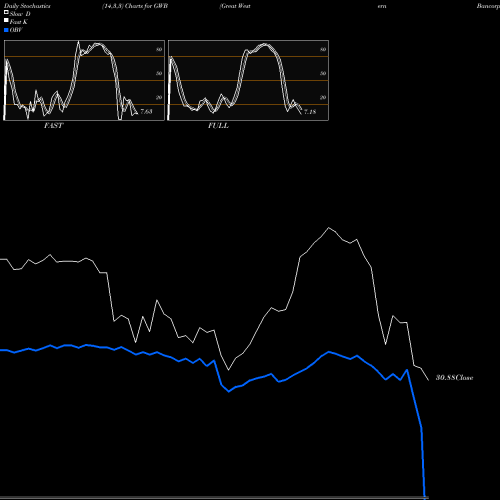Click the Slow D legend swatch
The height and width of the screenshot is (500, 500).
pos(6,12)
